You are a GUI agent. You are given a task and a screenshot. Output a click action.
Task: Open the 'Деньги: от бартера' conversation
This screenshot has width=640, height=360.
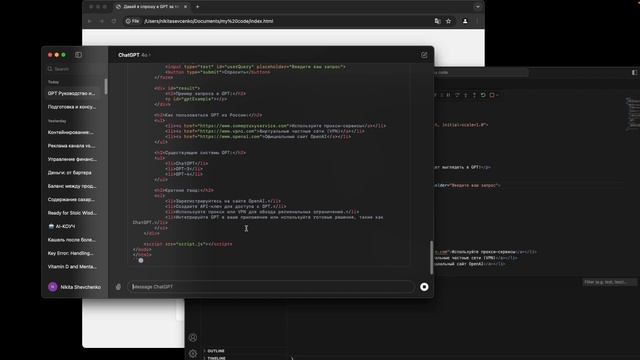[73, 173]
